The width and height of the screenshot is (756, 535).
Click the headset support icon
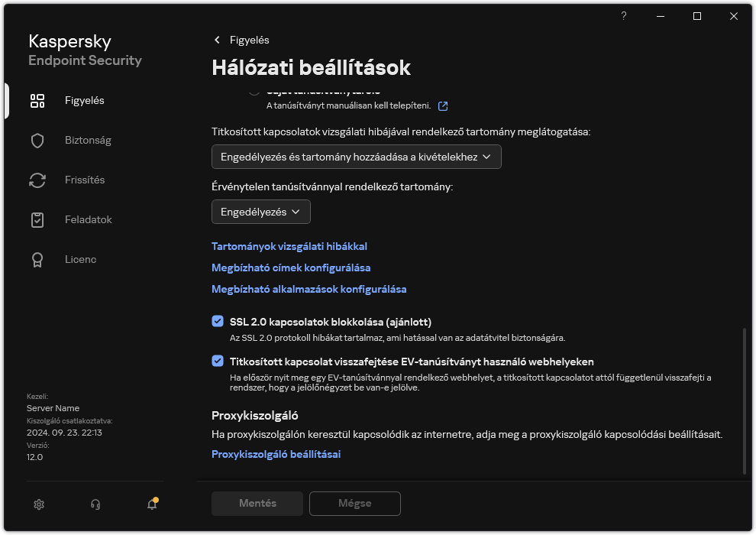pyautogui.click(x=95, y=504)
